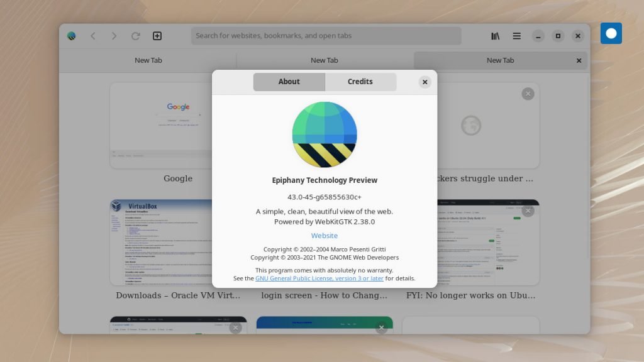Viewport: 644px width, 362px height.
Task: Remove the bottom-left dark page tile
Action: (235, 327)
